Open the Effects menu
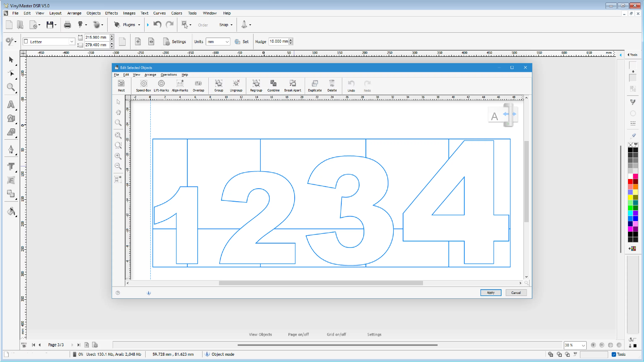The height and width of the screenshot is (362, 644). [x=111, y=13]
